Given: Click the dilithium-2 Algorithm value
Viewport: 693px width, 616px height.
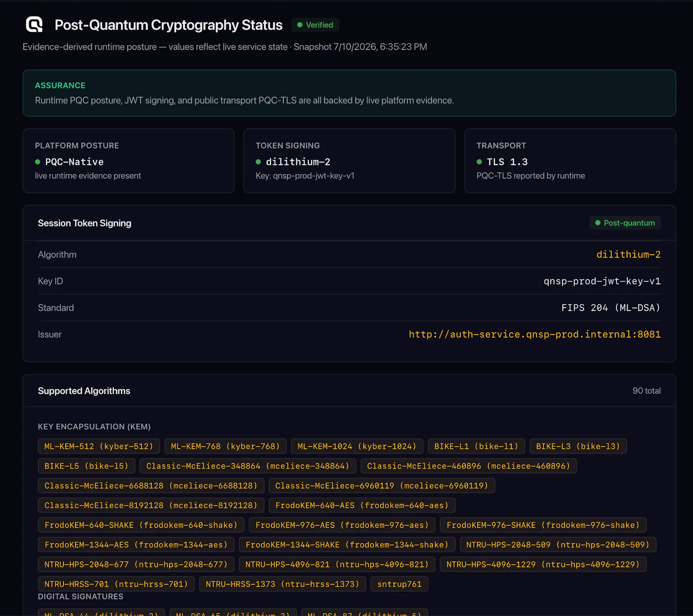Looking at the screenshot, I should (628, 255).
